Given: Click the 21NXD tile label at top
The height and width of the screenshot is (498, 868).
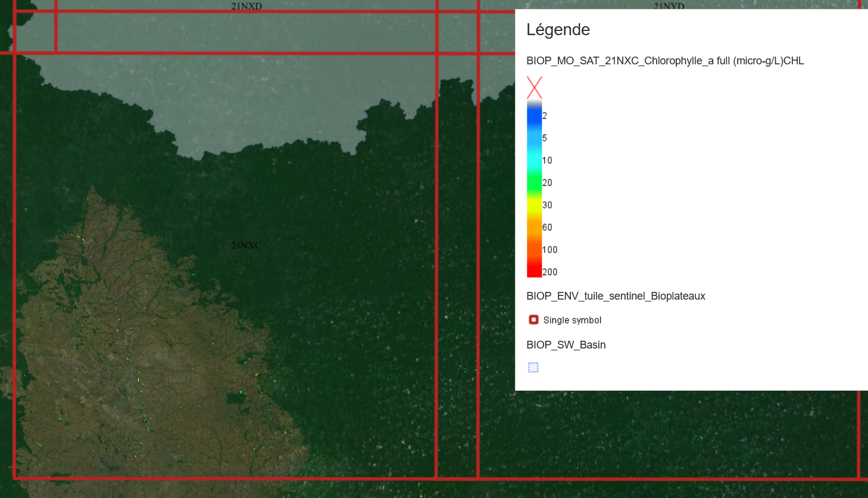Looking at the screenshot, I should [246, 6].
